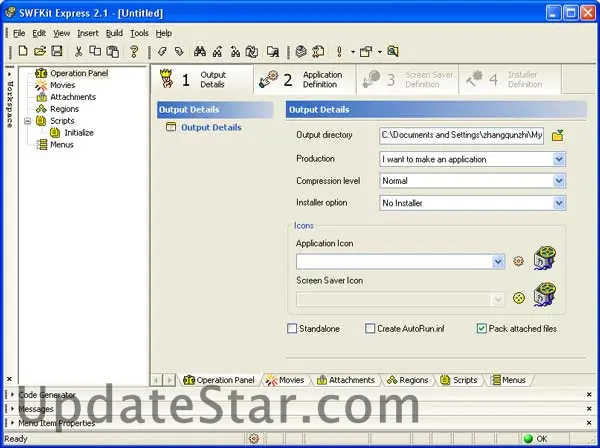
Task: Click the properties windows toolbar icon
Action: point(366,51)
